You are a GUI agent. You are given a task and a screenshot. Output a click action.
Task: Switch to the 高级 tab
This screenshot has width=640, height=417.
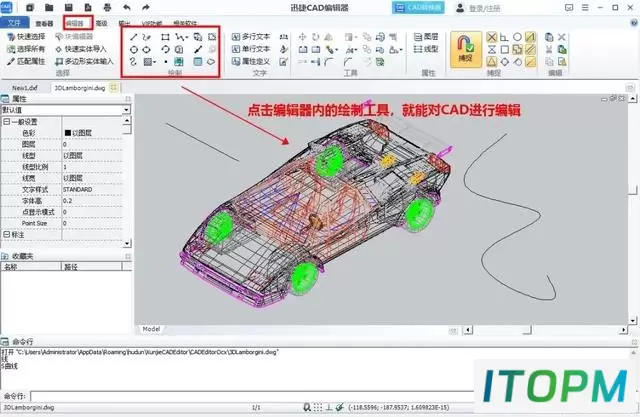101,23
